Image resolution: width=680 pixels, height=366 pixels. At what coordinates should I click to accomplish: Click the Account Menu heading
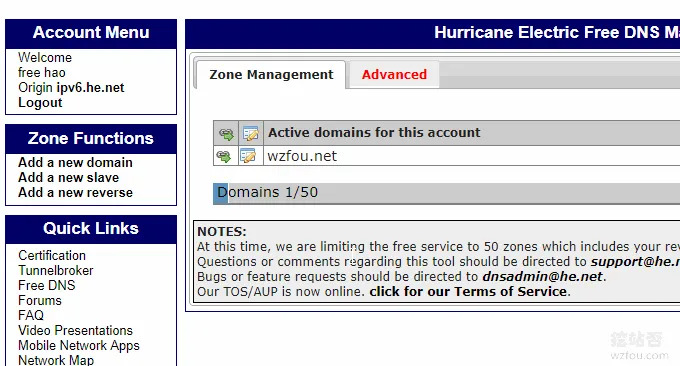[91, 33]
